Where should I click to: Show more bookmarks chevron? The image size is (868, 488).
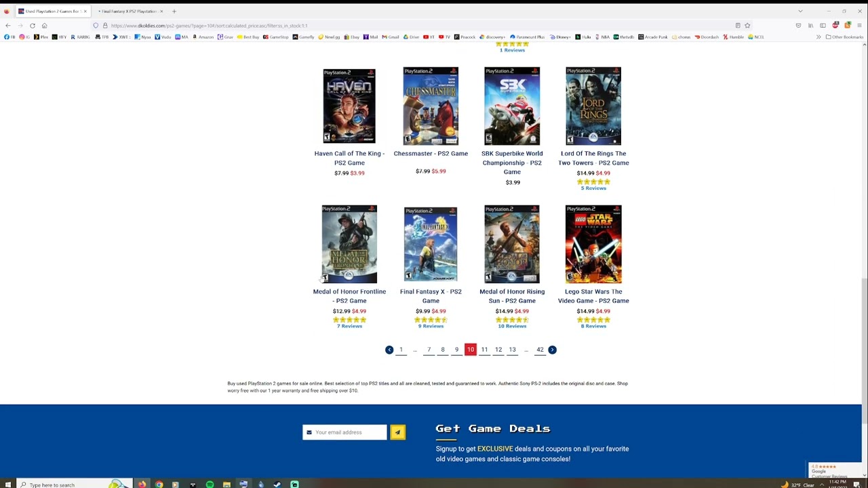[x=818, y=37]
